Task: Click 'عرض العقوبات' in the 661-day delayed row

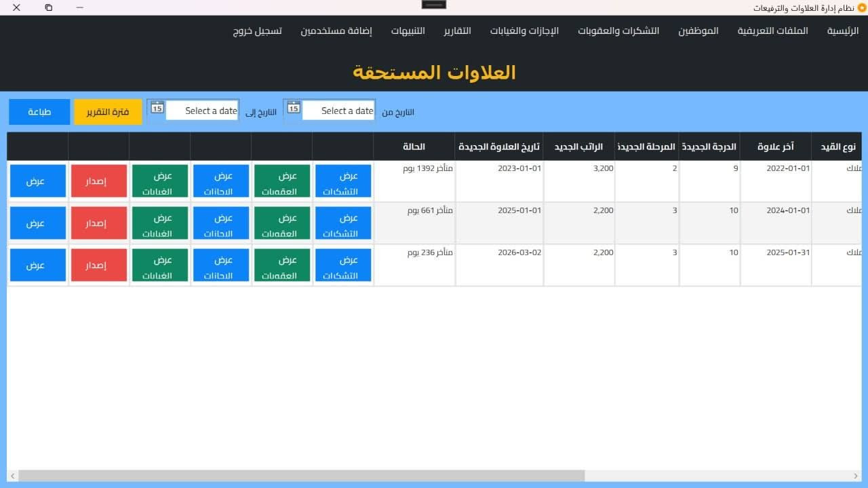Action: click(282, 223)
